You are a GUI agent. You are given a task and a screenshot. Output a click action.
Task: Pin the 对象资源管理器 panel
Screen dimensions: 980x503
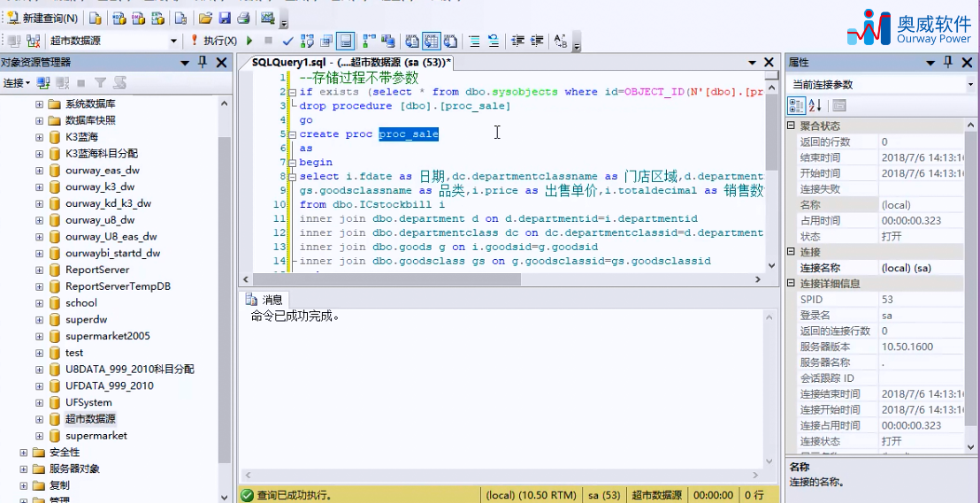point(203,63)
